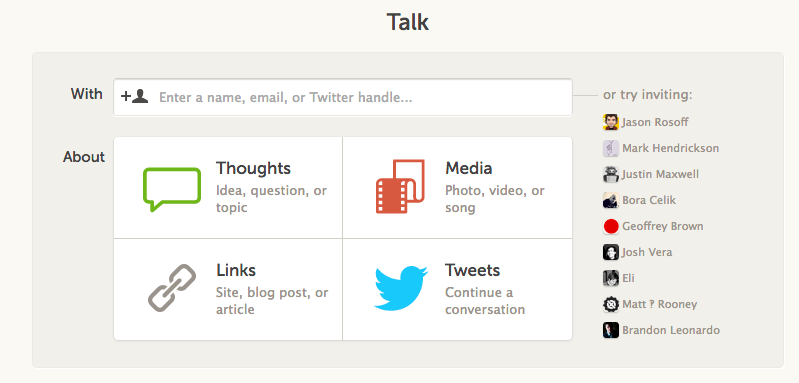Select Tweets continue a conversation text
The image size is (799, 383).
(x=485, y=301)
